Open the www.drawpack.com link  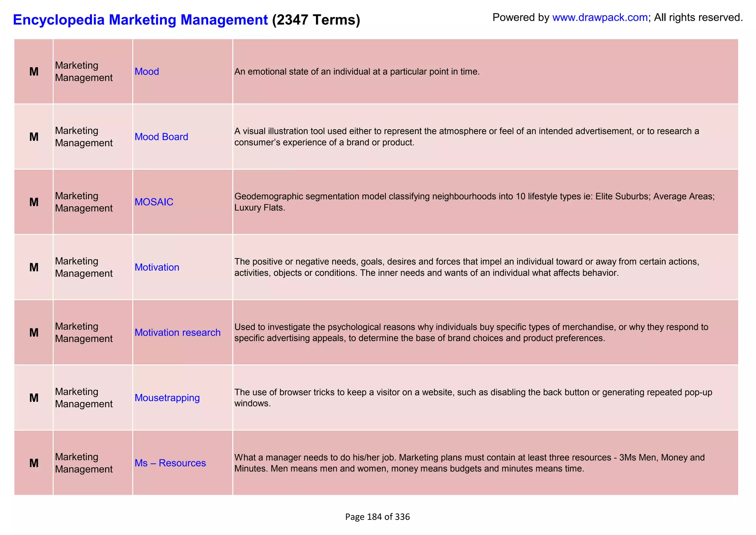click(600, 17)
